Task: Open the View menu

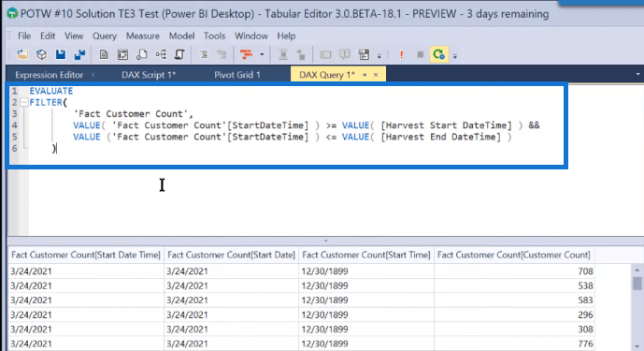Action: click(x=74, y=36)
